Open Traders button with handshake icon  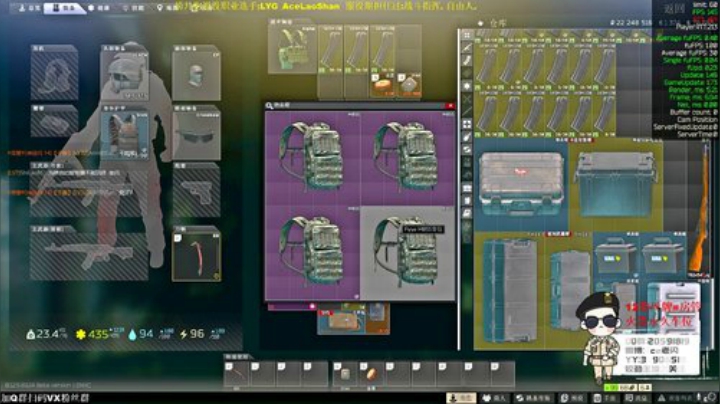click(494, 398)
